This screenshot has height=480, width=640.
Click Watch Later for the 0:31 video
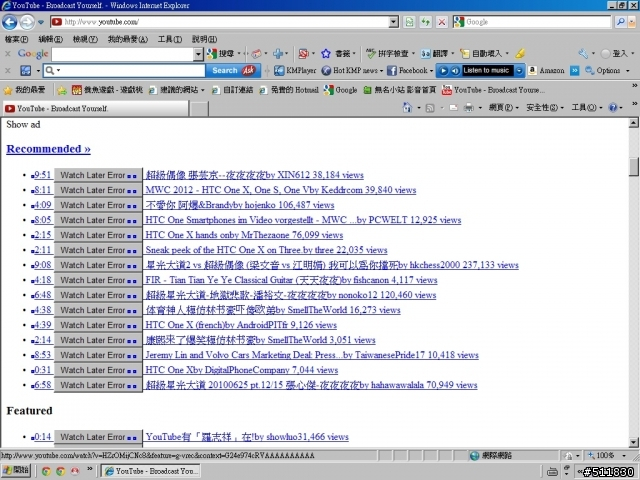(x=98, y=370)
